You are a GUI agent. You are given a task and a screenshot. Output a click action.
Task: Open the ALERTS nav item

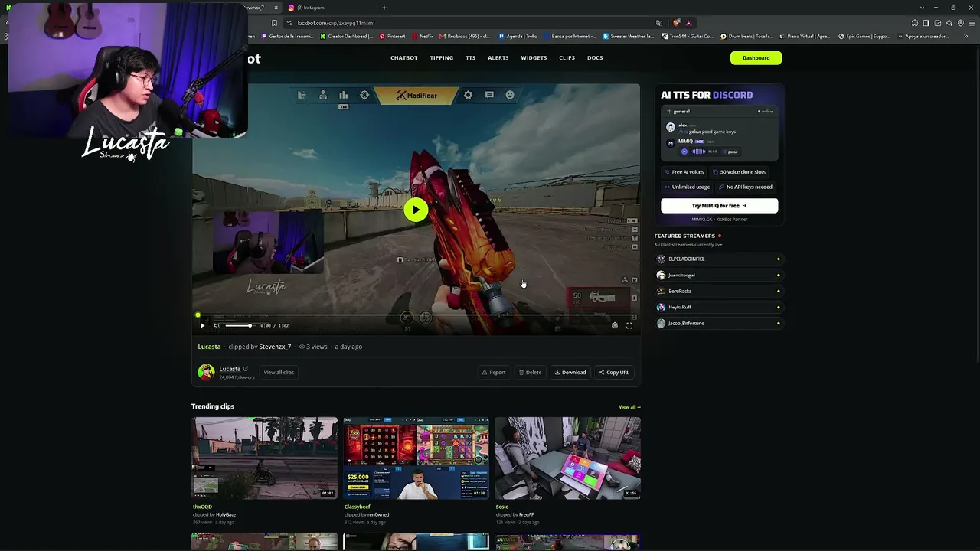click(x=498, y=57)
